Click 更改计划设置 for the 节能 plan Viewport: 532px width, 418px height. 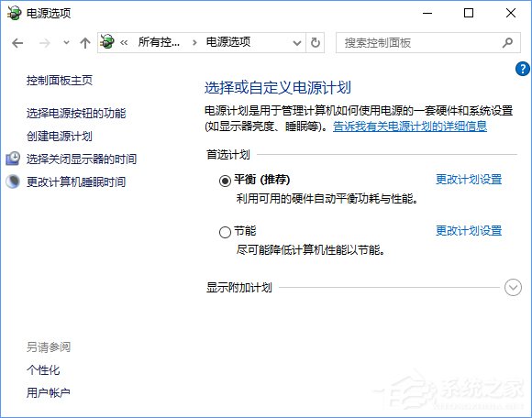(469, 231)
